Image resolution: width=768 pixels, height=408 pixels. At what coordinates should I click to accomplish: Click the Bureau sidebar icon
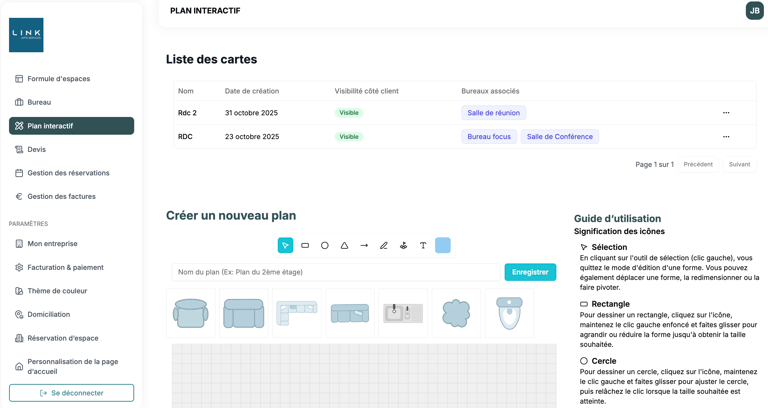[19, 102]
